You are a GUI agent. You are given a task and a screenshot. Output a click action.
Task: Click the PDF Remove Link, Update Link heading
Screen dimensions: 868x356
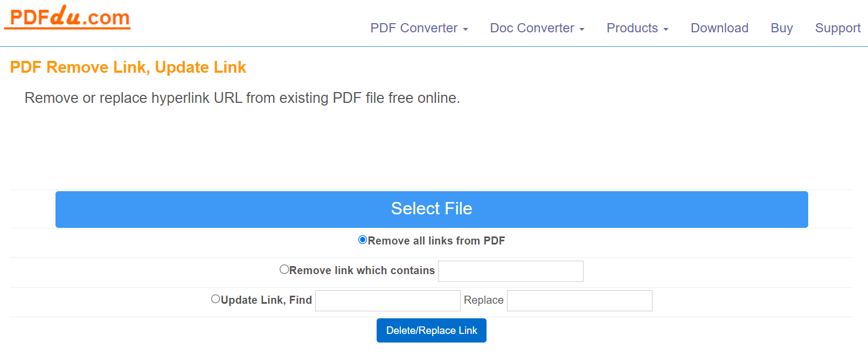pyautogui.click(x=127, y=67)
